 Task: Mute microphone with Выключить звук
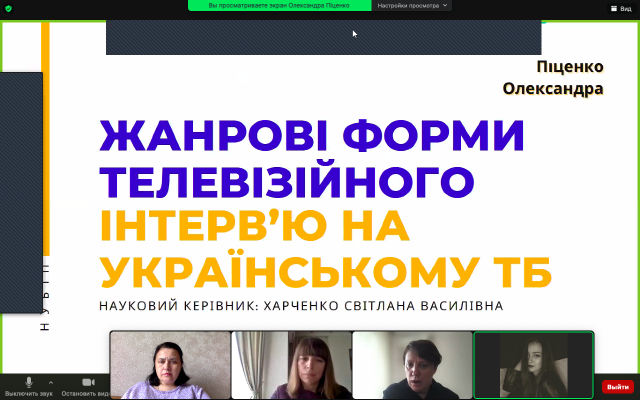click(x=29, y=387)
